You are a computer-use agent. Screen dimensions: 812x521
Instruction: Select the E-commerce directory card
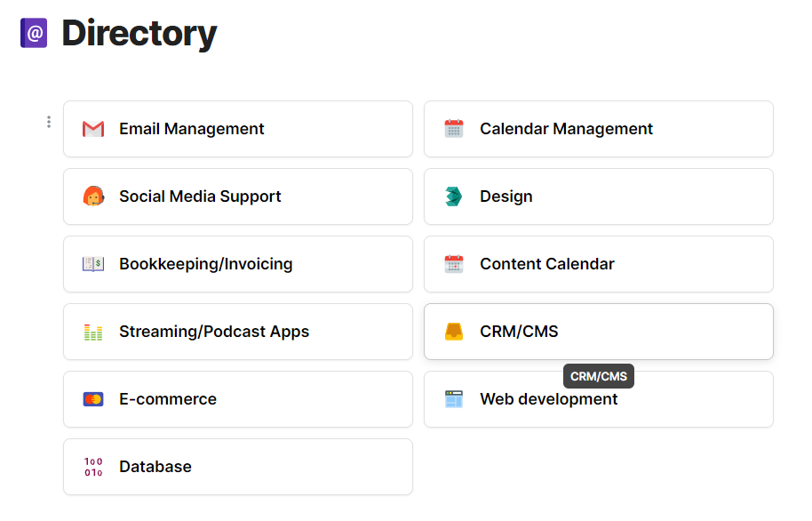coord(168,399)
